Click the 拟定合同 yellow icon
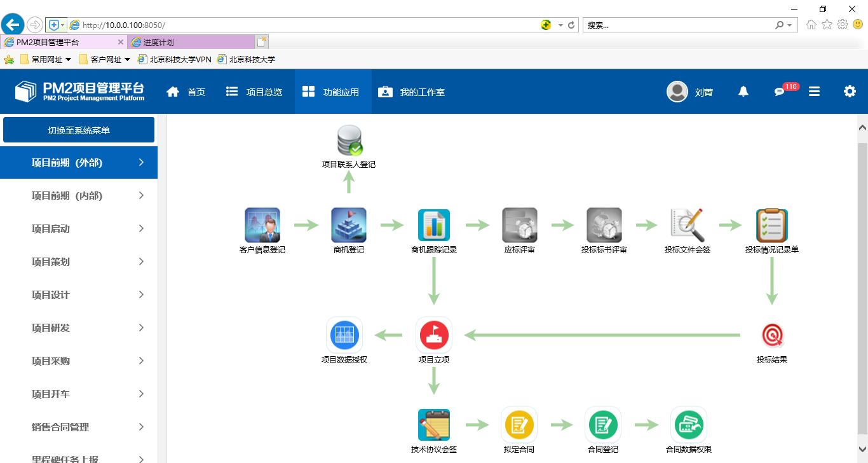868x463 pixels. click(519, 425)
